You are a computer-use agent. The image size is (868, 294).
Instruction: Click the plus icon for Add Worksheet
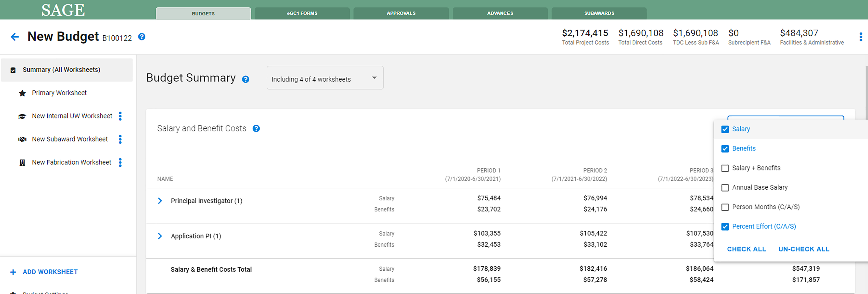click(x=13, y=272)
